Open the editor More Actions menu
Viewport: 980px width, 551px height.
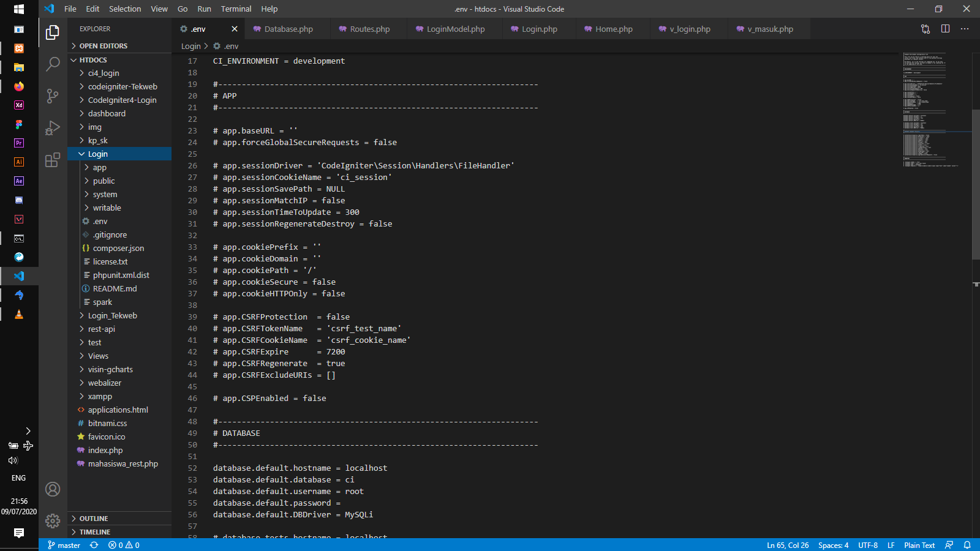pos(965,29)
